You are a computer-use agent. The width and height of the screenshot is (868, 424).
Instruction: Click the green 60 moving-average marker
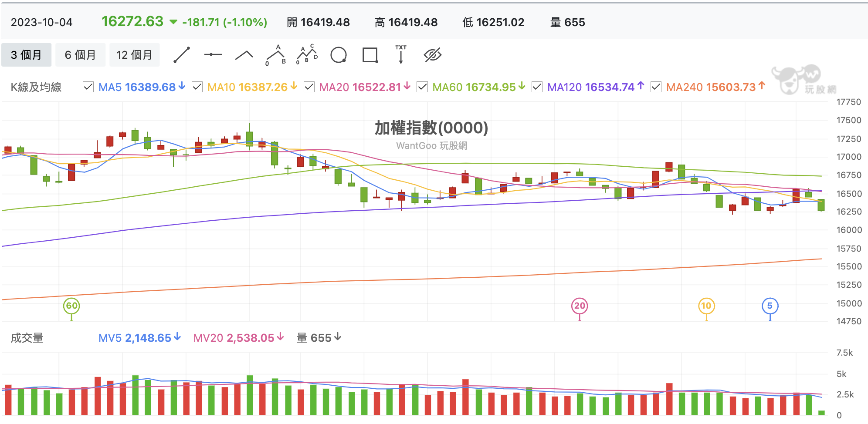click(71, 306)
